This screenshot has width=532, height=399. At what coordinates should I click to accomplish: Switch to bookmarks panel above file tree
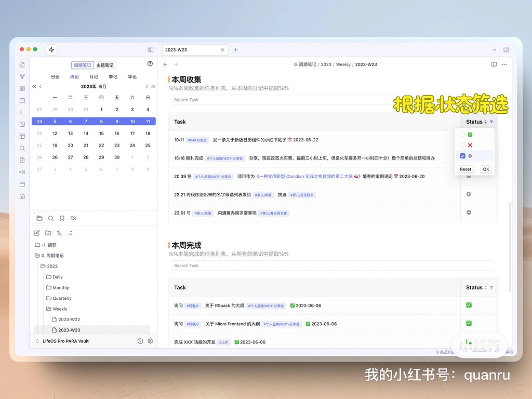pos(62,218)
